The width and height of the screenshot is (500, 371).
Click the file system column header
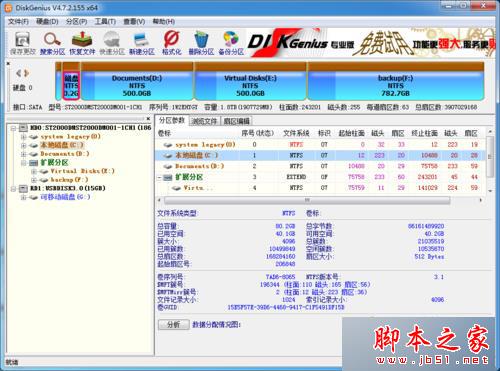296,133
